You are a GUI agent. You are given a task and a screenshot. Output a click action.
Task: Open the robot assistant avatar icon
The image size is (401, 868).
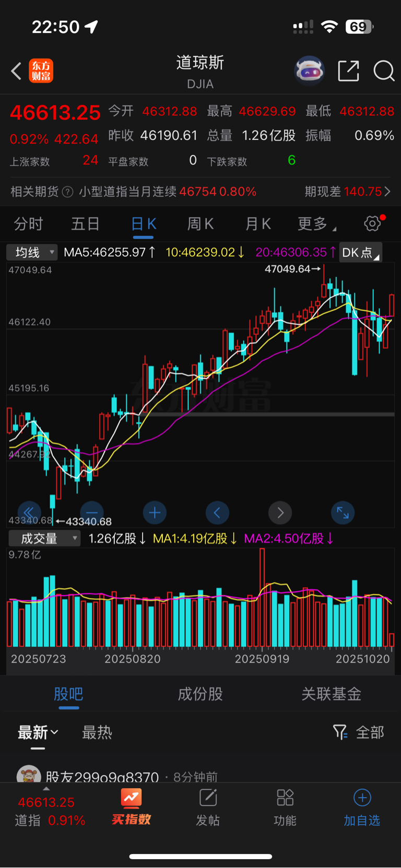point(310,70)
